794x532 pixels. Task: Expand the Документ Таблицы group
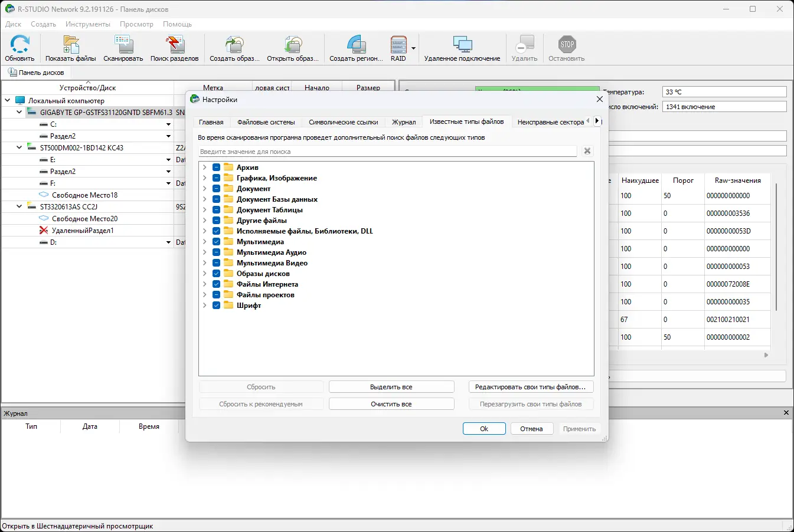(x=205, y=210)
